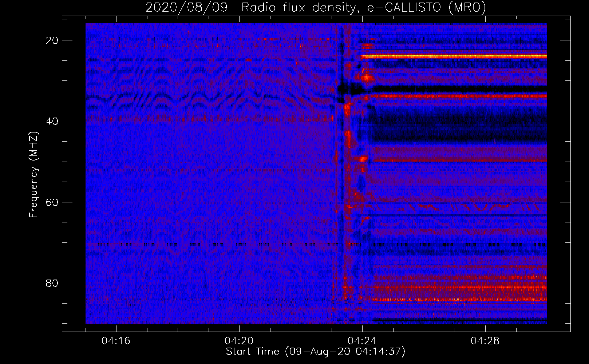Viewport: 589px width, 364px height.
Task: Click the plot title '2020/08/09 Radio flux density'
Action: pos(316,8)
